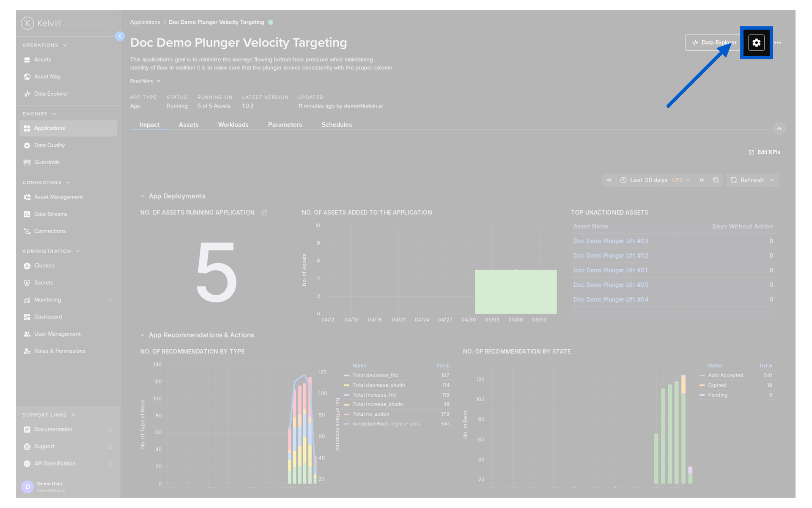
Task: Toggle Auto Accepted series in state legend
Action: click(x=725, y=375)
